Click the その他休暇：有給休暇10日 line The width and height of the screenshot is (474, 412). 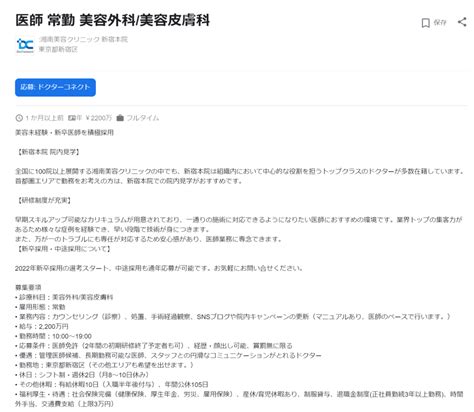coord(112,384)
